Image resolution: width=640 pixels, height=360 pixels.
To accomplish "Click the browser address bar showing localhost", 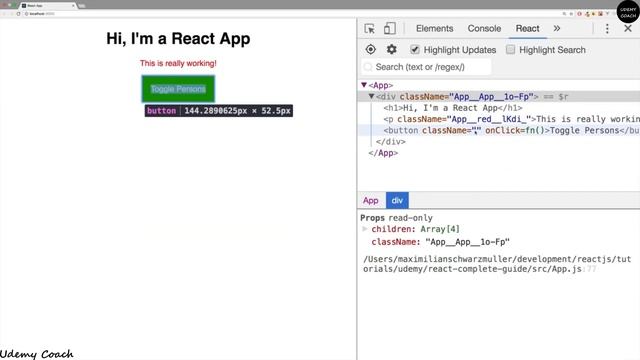I will (x=286, y=14).
